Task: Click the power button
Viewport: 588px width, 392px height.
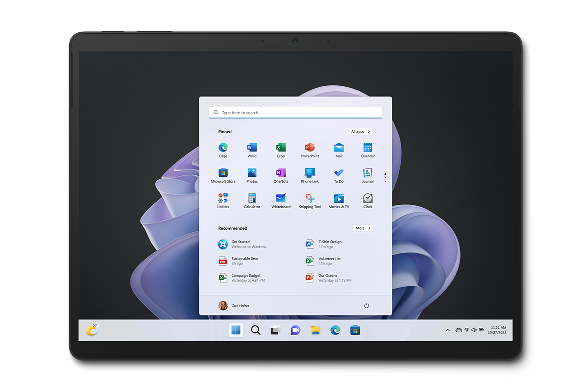Action: coord(367,306)
